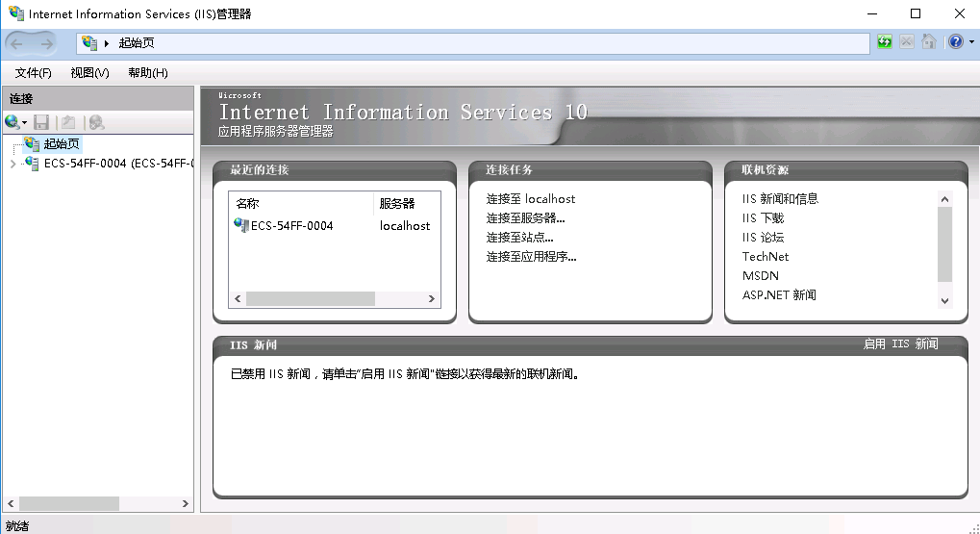This screenshot has height=534, width=980.
Task: Click the address bar server icon
Action: pos(89,42)
